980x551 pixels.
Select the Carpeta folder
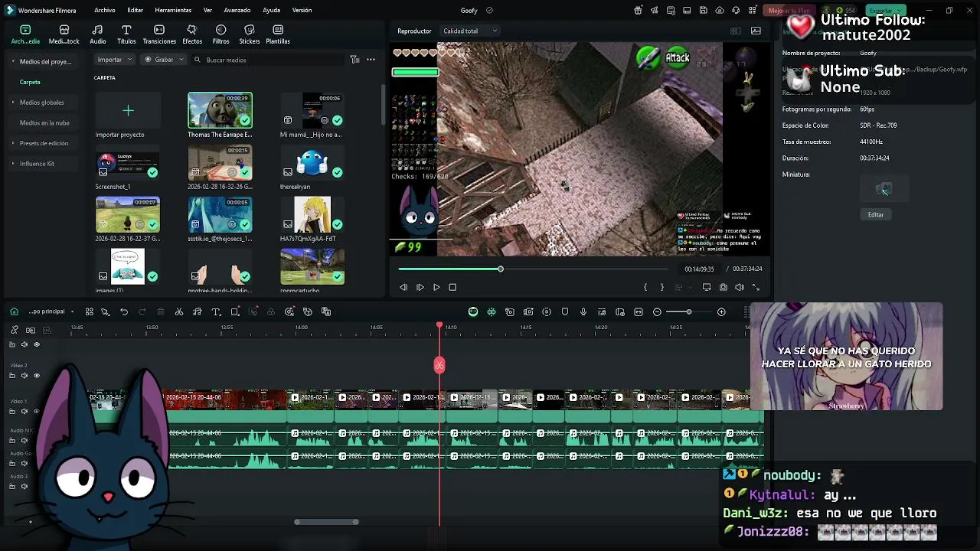point(30,82)
